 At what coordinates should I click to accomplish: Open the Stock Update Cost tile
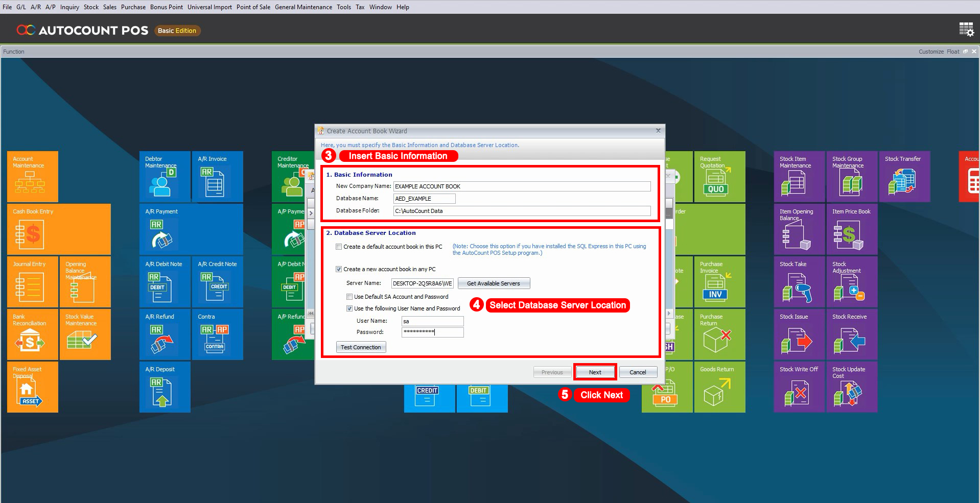click(852, 387)
